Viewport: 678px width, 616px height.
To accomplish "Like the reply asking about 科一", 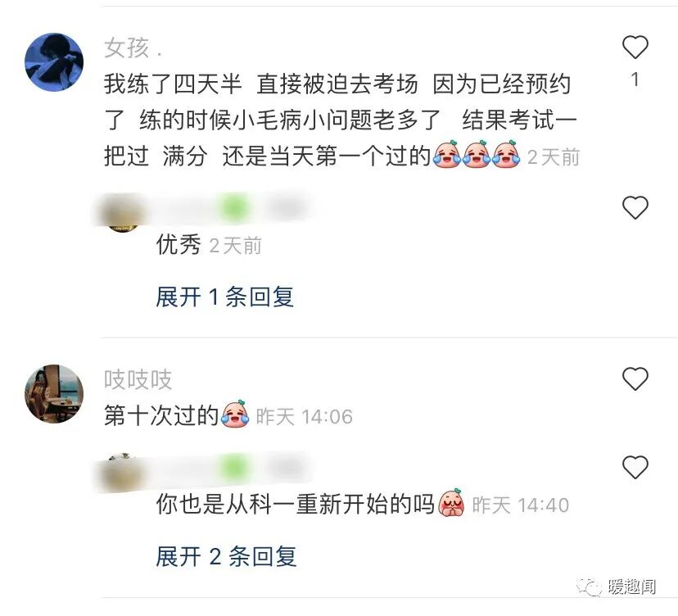I will (x=635, y=467).
